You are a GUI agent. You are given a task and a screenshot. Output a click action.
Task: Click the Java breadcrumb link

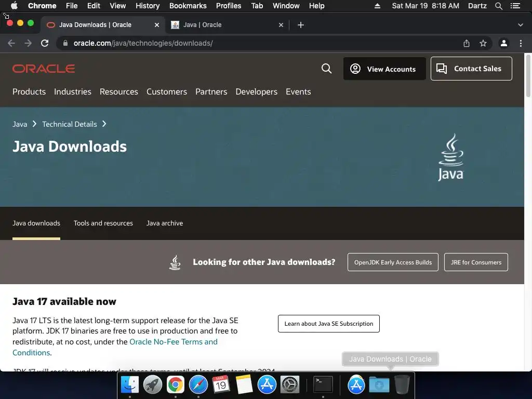coord(20,124)
